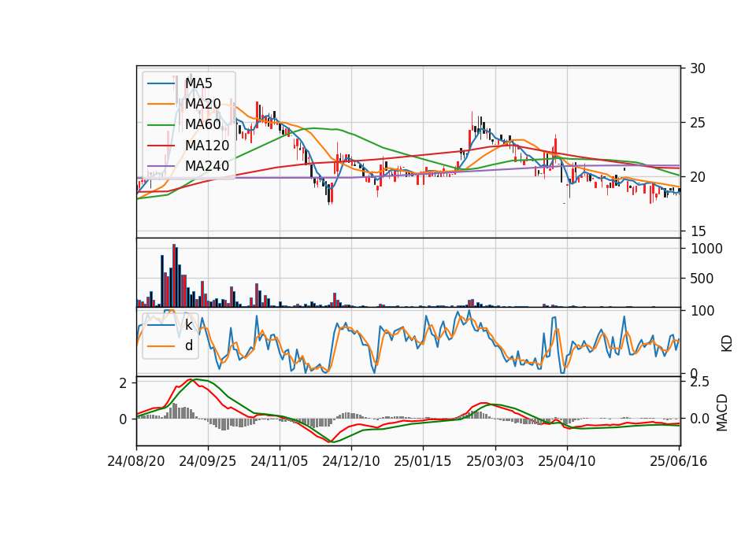Click the orange MA20 legend line sample

(x=161, y=104)
